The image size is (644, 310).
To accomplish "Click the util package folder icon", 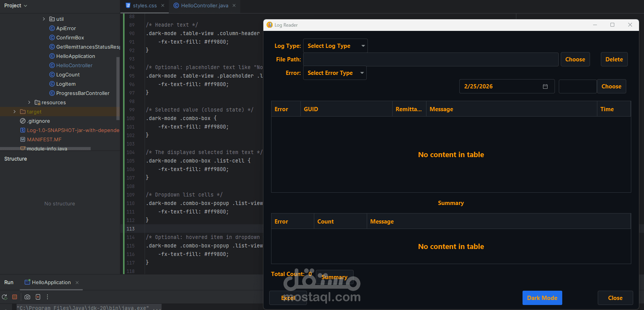I will pyautogui.click(x=52, y=19).
